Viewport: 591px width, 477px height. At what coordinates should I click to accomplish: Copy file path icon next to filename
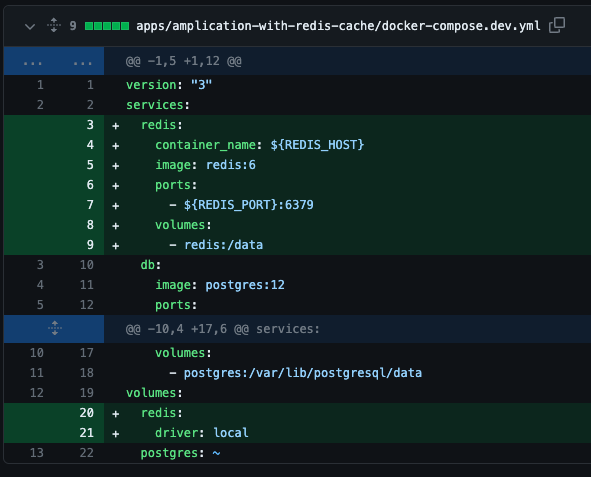557,25
